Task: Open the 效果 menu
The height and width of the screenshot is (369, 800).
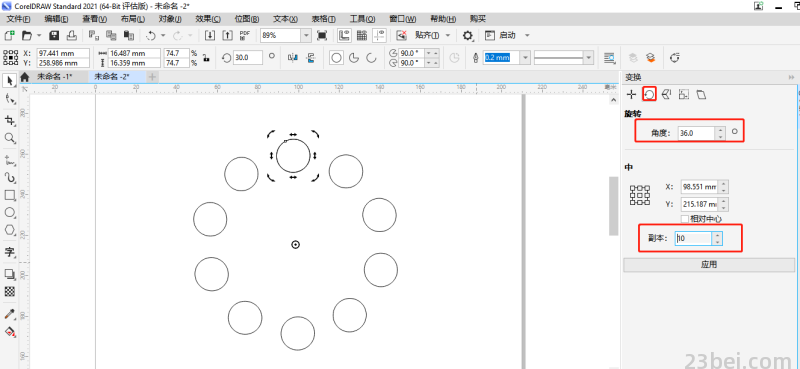Action: pos(208,19)
